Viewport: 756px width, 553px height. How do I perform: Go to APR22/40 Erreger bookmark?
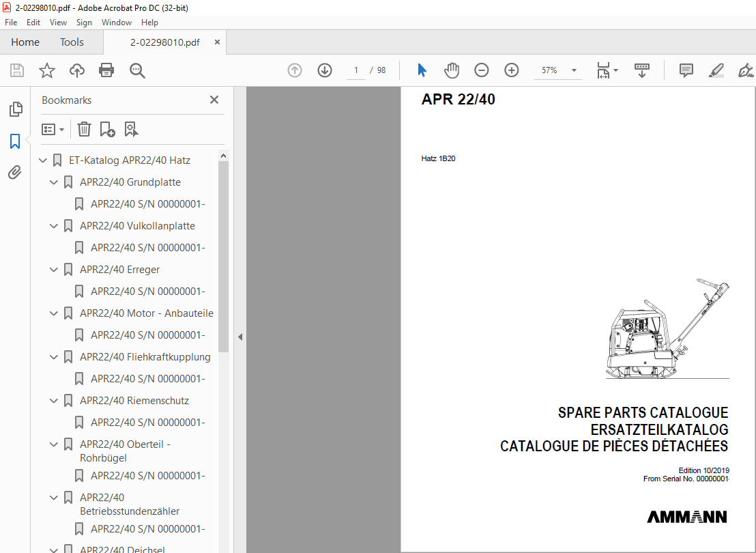tap(119, 269)
